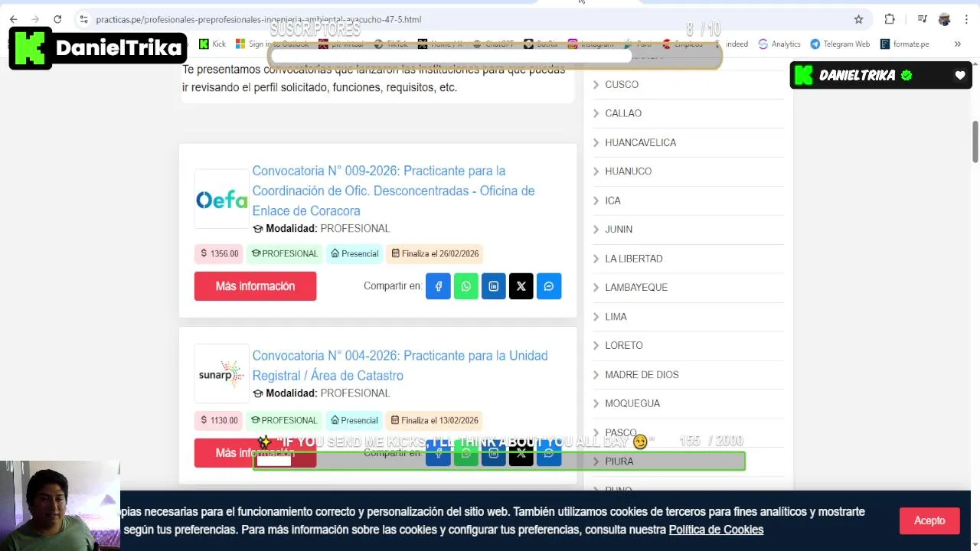Accept cookies with the Acepto button
The width and height of the screenshot is (980, 551).
929,520
